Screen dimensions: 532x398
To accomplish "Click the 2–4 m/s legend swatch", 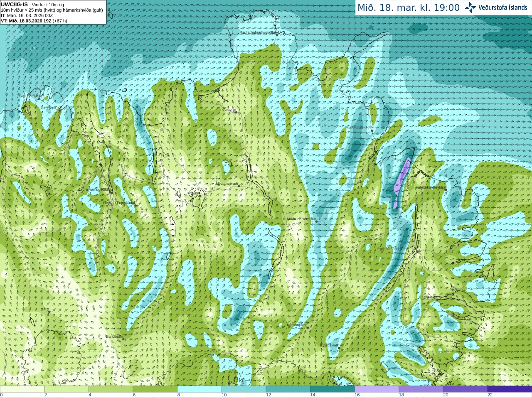I will click(66, 389).
